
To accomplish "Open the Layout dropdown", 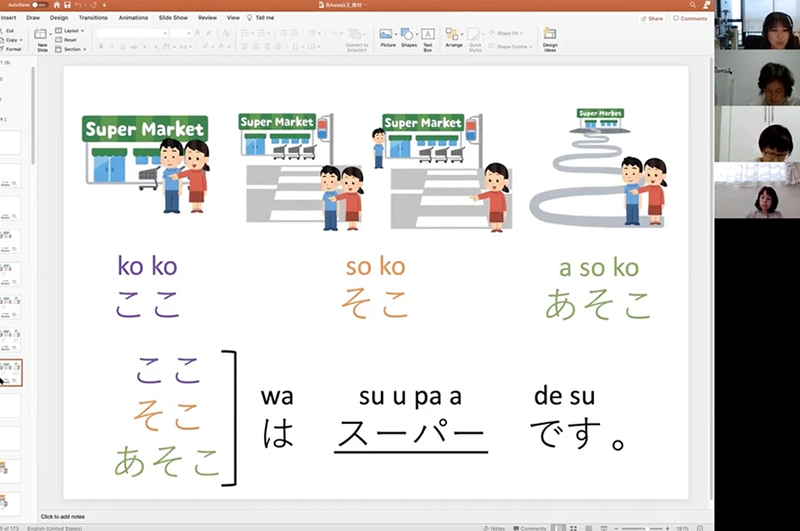I will 70,31.
